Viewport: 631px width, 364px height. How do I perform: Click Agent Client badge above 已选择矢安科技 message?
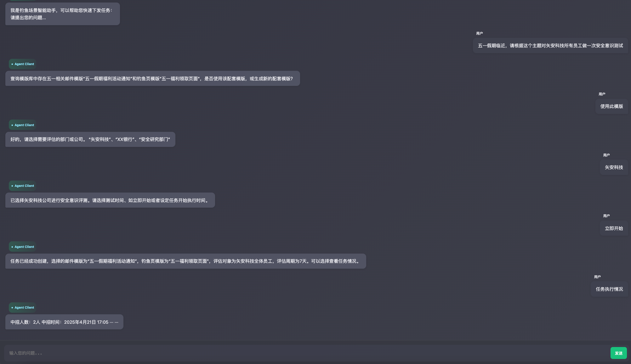click(x=22, y=186)
